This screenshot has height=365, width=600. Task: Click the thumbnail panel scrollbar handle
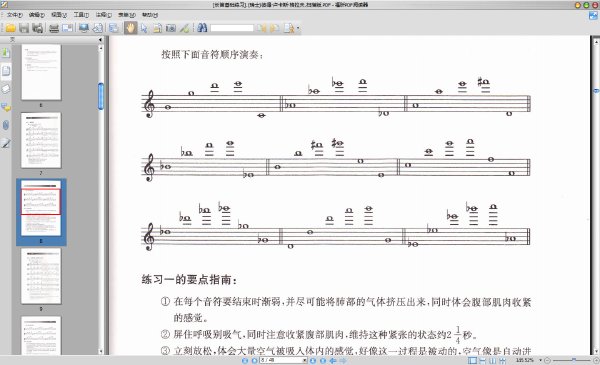point(101,96)
